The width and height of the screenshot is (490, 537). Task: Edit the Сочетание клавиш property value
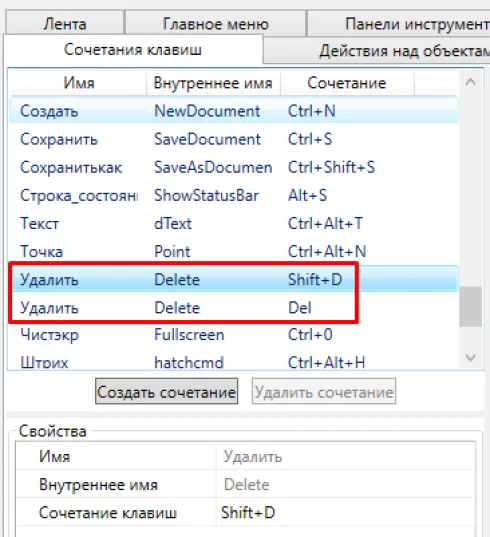tap(346, 512)
